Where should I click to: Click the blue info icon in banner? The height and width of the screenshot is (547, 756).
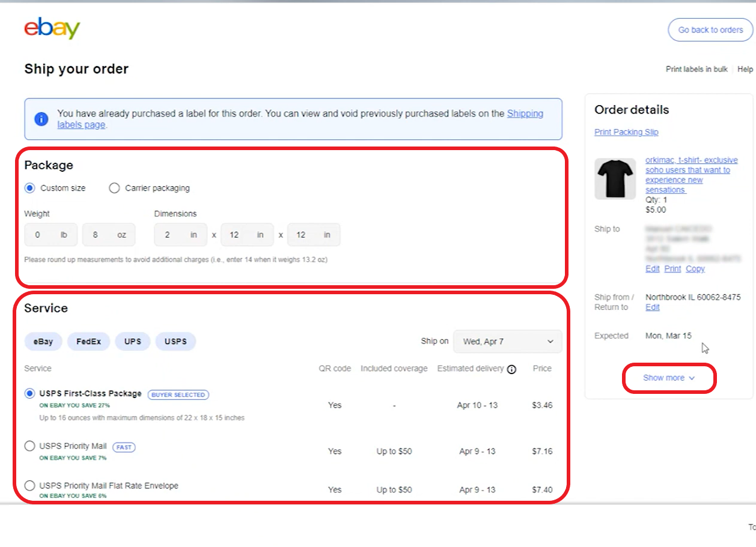click(41, 119)
